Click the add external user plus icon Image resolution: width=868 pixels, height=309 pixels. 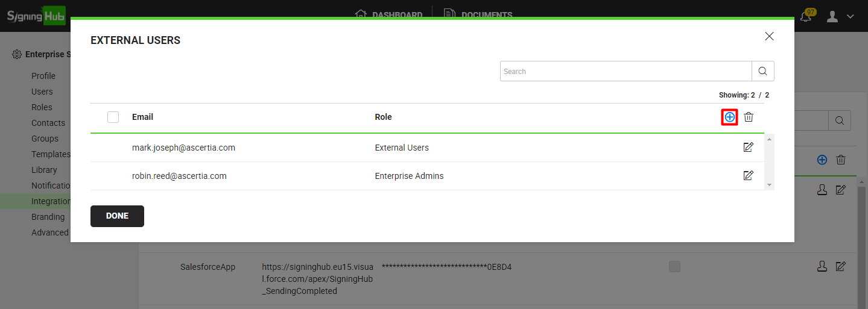tap(729, 117)
